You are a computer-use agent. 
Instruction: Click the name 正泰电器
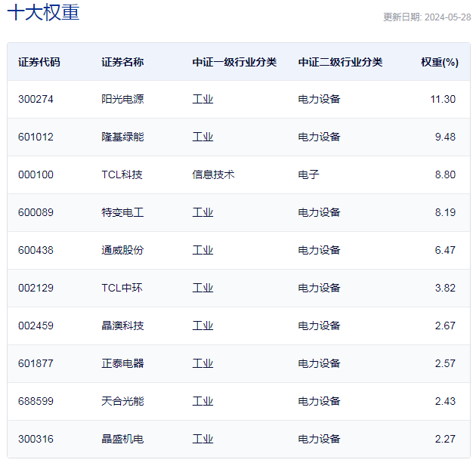click(x=122, y=363)
